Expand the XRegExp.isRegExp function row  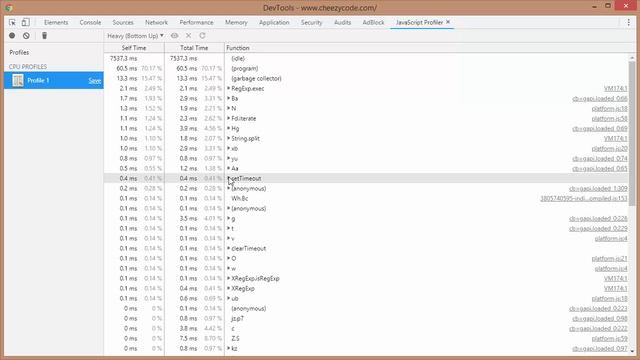(229, 278)
